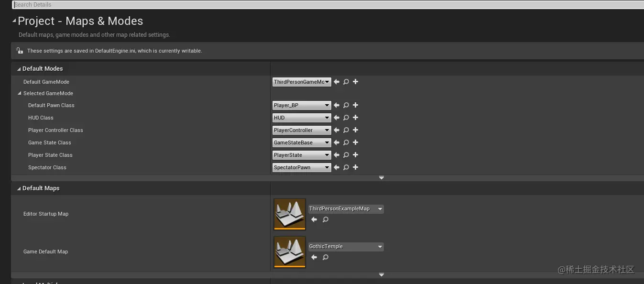Browse to Game State Class asset
The image size is (644, 284).
(346, 142)
